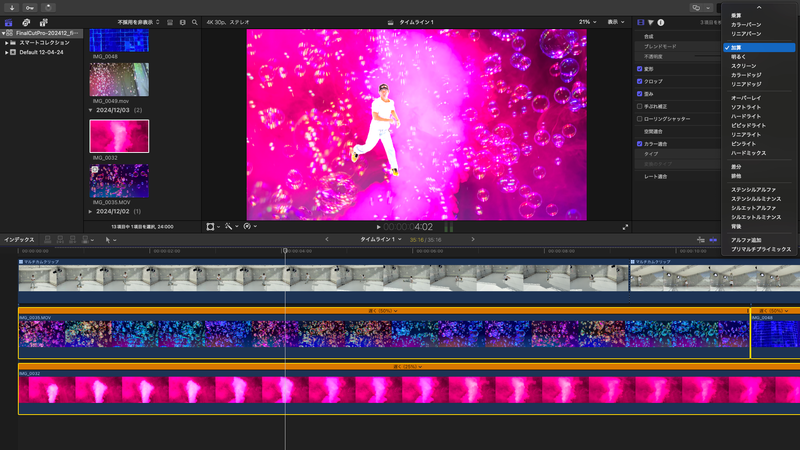Toggle filmstrip/list view icon in browser
This screenshot has width=800, height=450.
pos(183,22)
